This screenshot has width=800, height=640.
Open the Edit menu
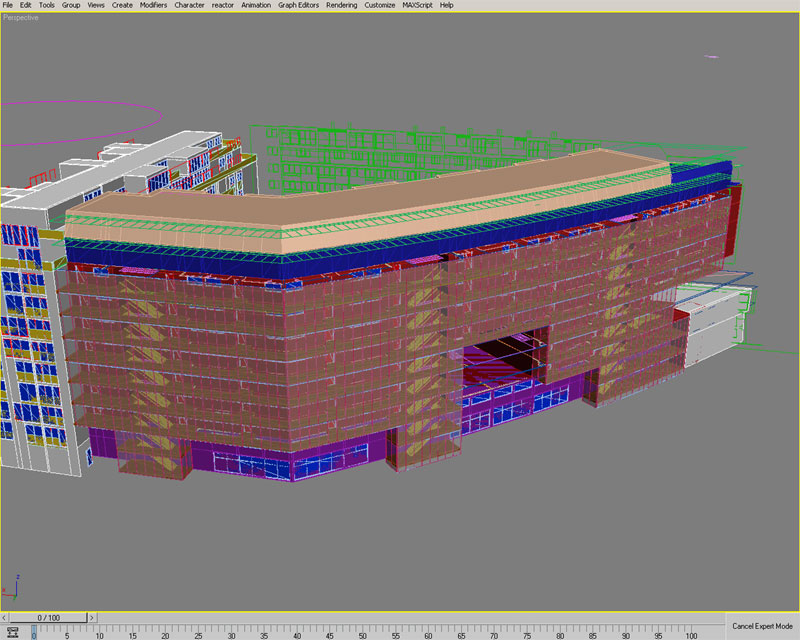pyautogui.click(x=26, y=5)
